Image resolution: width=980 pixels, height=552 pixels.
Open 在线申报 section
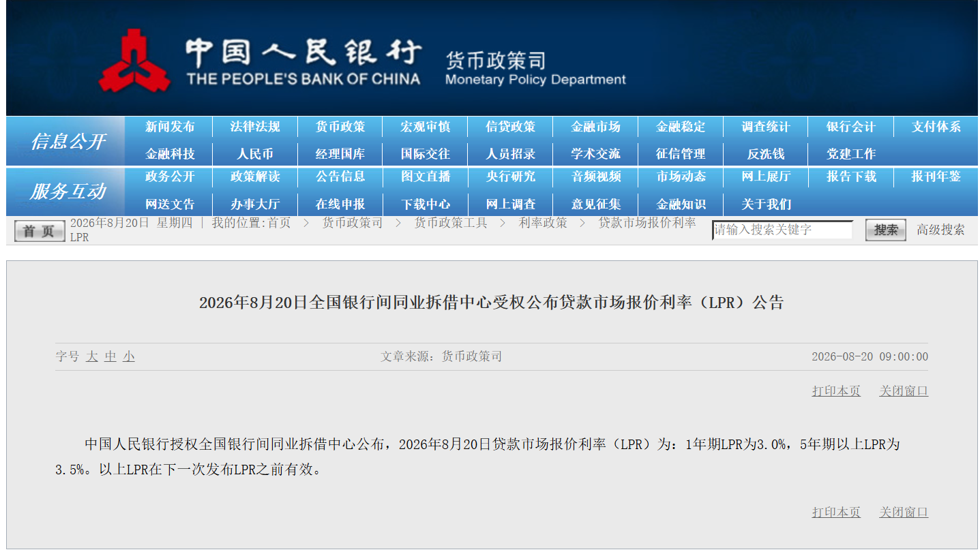(340, 204)
